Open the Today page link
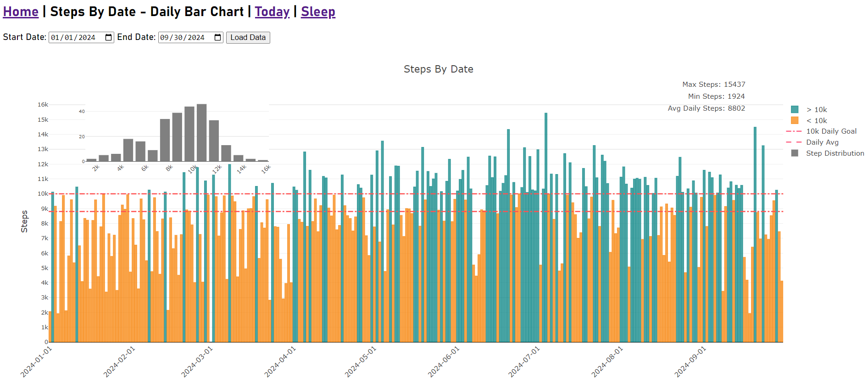The height and width of the screenshot is (389, 868). coord(272,11)
